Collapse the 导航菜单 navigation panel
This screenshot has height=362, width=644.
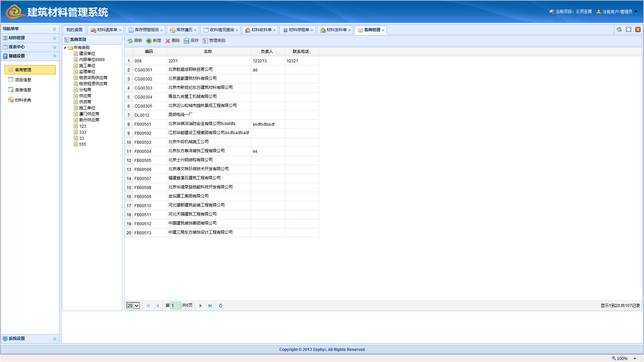(54, 29)
